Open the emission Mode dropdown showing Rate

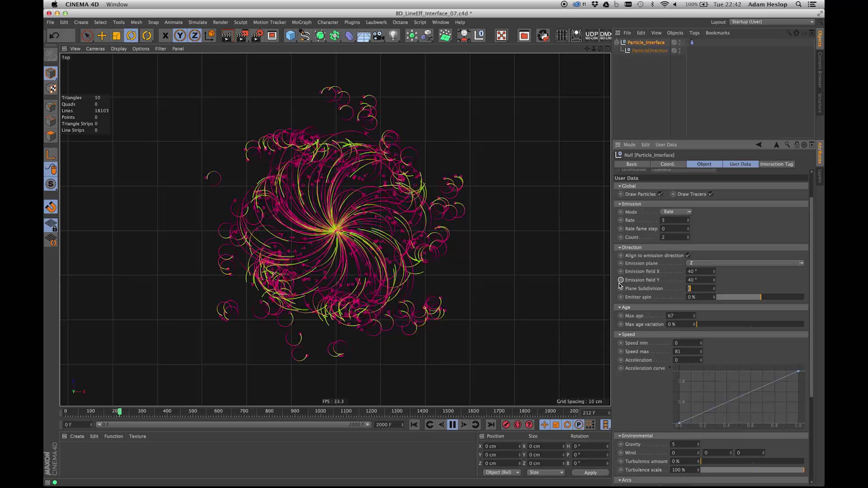[676, 211]
